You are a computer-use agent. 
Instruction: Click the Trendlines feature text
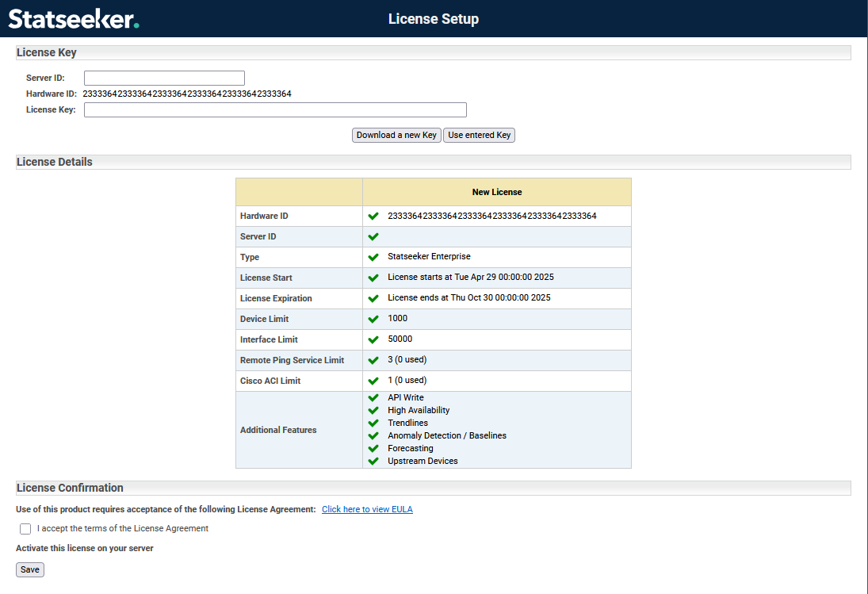click(x=407, y=423)
